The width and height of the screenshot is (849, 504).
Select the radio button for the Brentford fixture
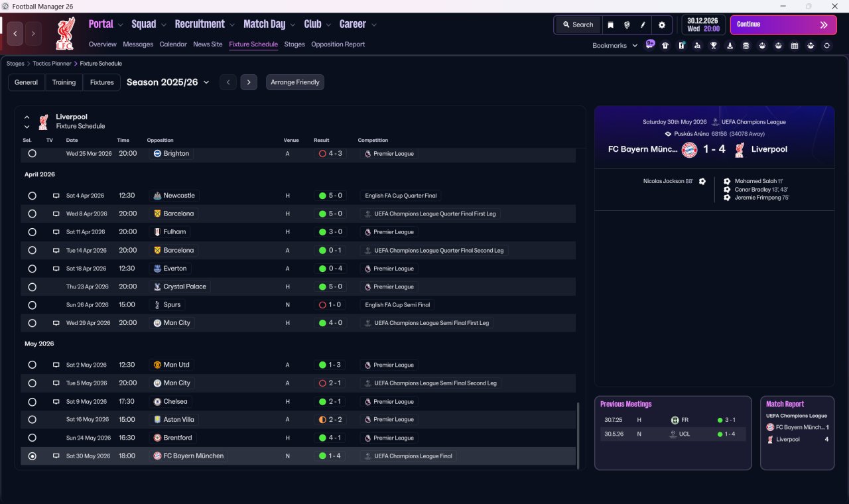(x=32, y=438)
